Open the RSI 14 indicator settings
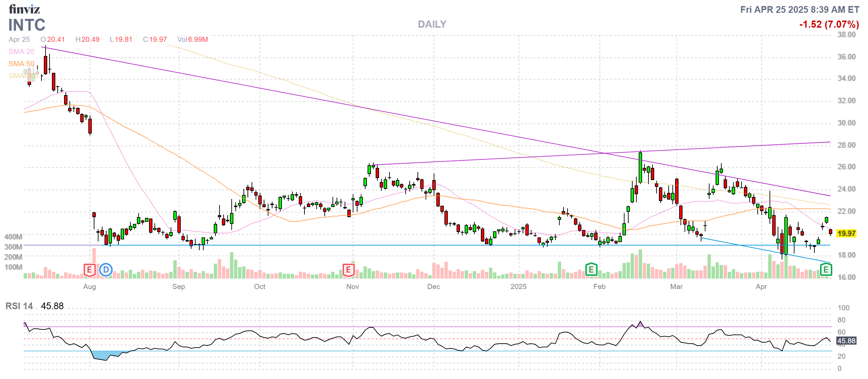Viewport: 868px width, 379px height. 19,306
